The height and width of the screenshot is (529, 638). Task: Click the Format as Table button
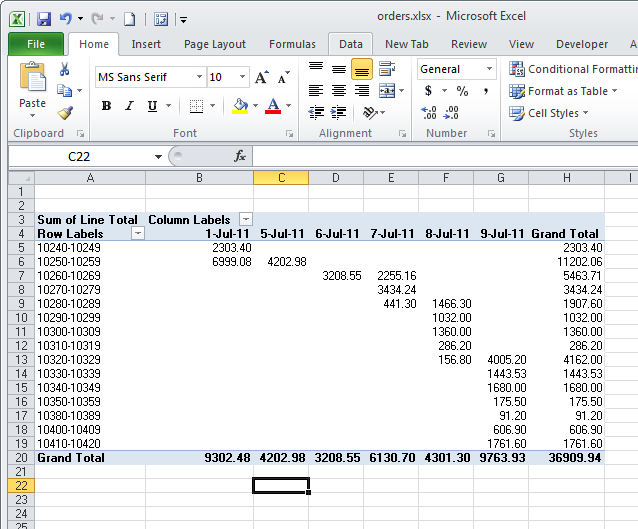tap(566, 91)
